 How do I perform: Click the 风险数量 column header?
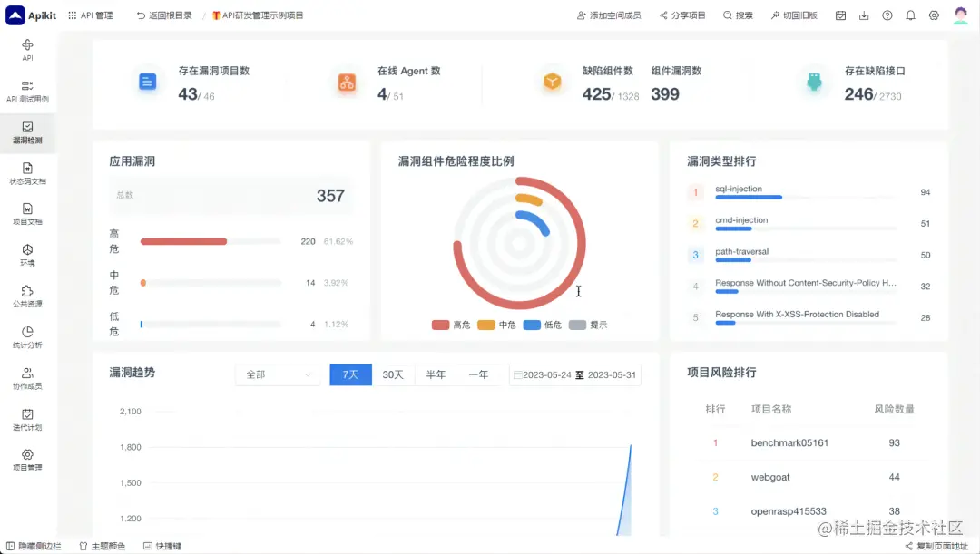[x=894, y=409]
